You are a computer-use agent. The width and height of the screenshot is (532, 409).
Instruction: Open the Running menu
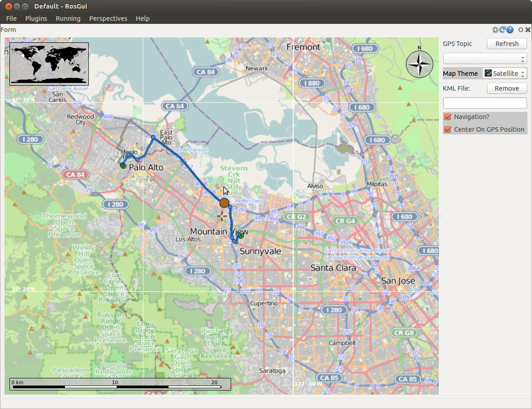pos(68,18)
